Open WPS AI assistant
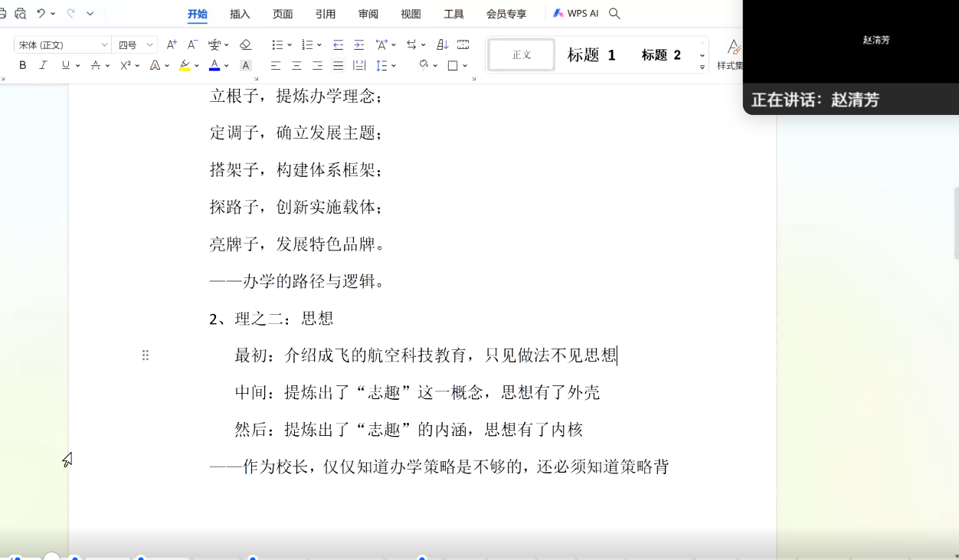Image resolution: width=959 pixels, height=560 pixels. (575, 14)
